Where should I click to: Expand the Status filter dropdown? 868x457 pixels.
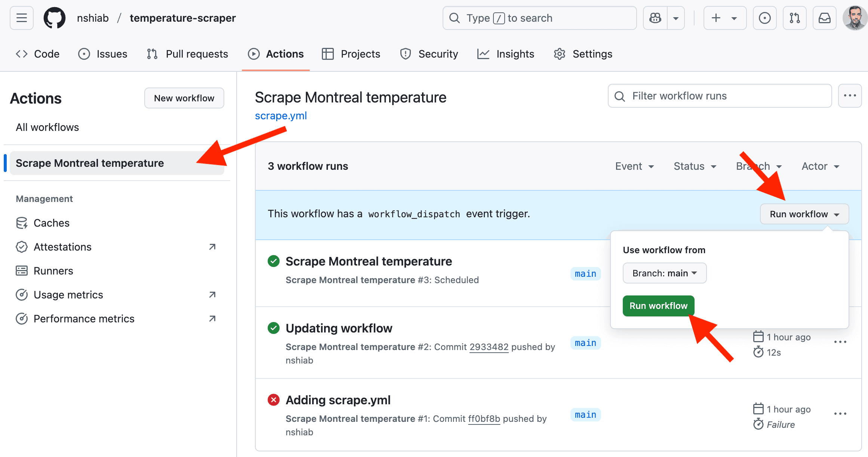click(x=695, y=166)
